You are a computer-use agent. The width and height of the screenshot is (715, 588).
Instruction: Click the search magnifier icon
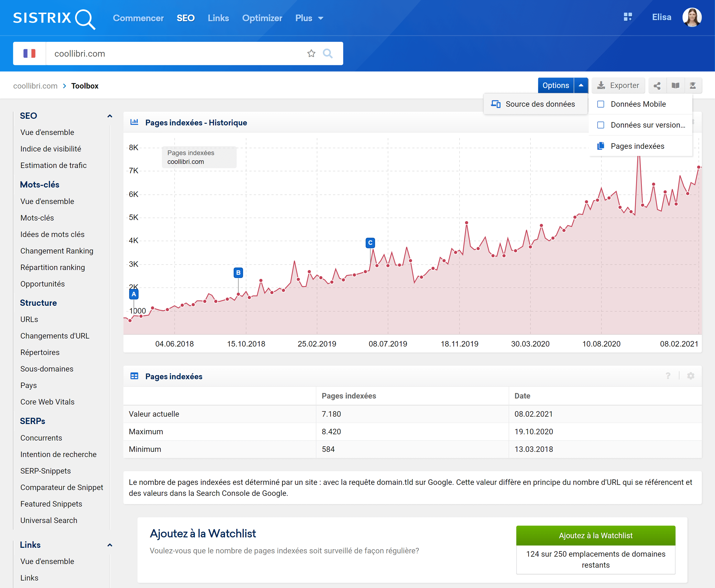(328, 54)
